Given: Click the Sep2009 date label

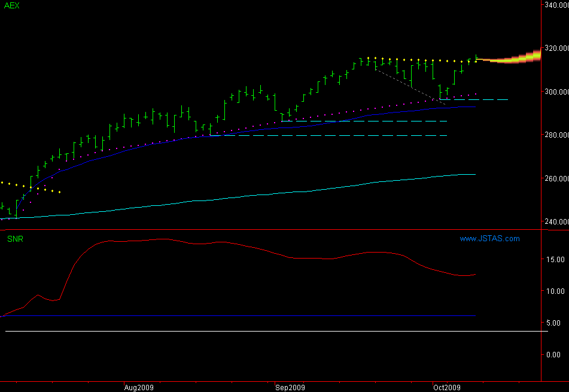Looking at the screenshot, I should point(290,387).
